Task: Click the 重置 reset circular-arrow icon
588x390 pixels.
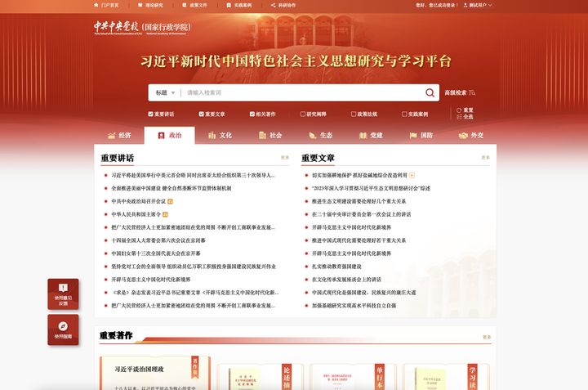Action: (x=459, y=110)
